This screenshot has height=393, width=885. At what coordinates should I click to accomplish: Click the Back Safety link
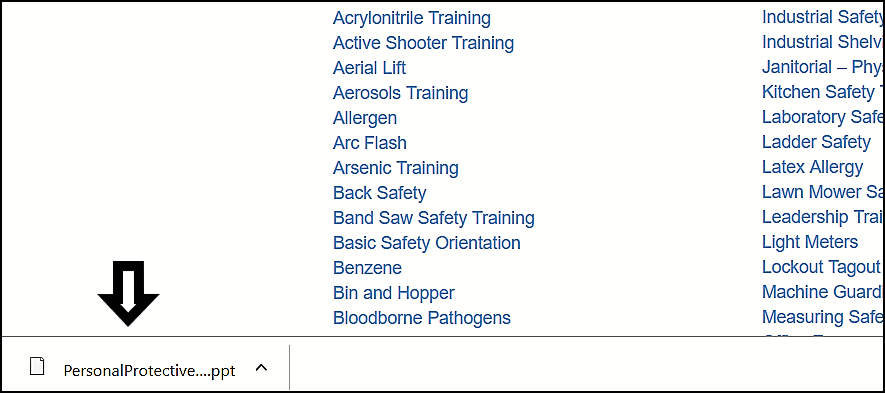(379, 193)
